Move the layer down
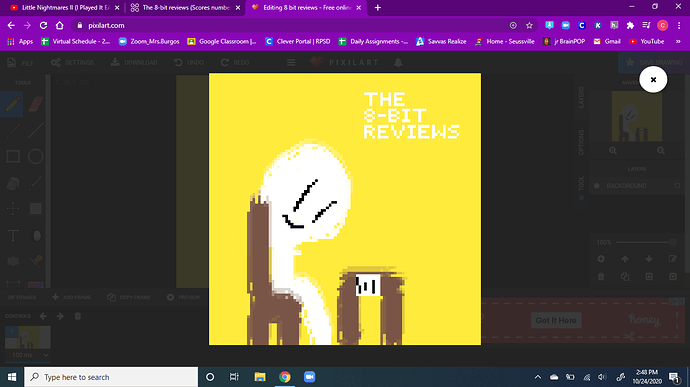The image size is (690, 387). (x=649, y=259)
